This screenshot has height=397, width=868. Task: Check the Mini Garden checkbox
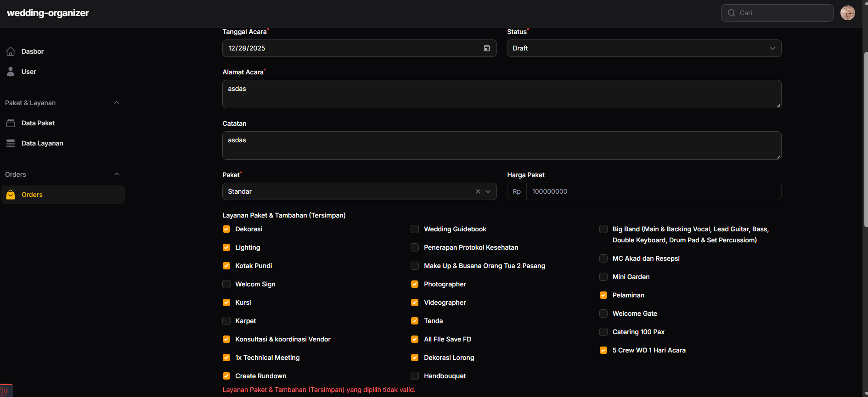click(603, 277)
